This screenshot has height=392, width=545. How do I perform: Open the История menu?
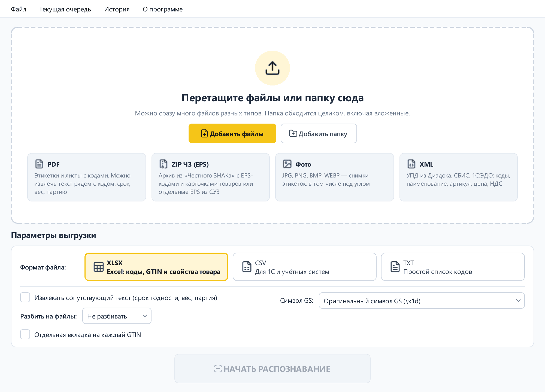(x=117, y=9)
